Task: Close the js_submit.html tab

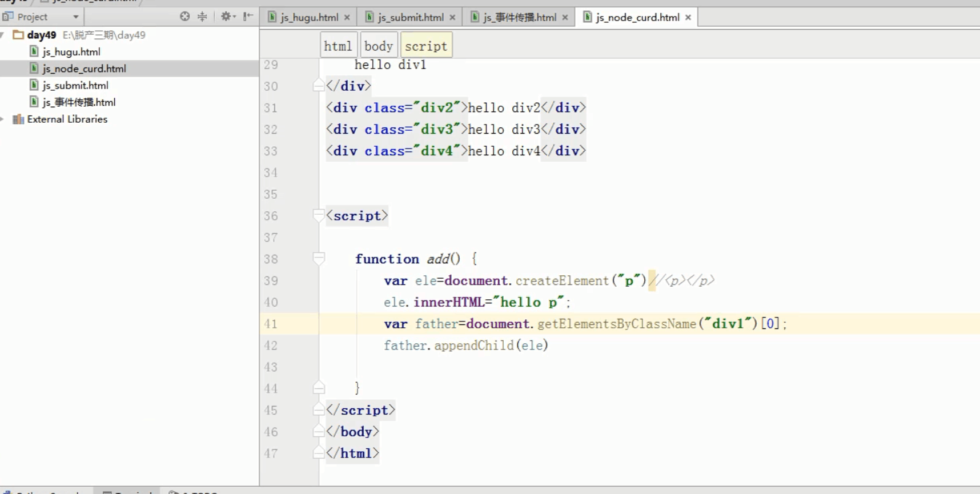Action: (452, 18)
